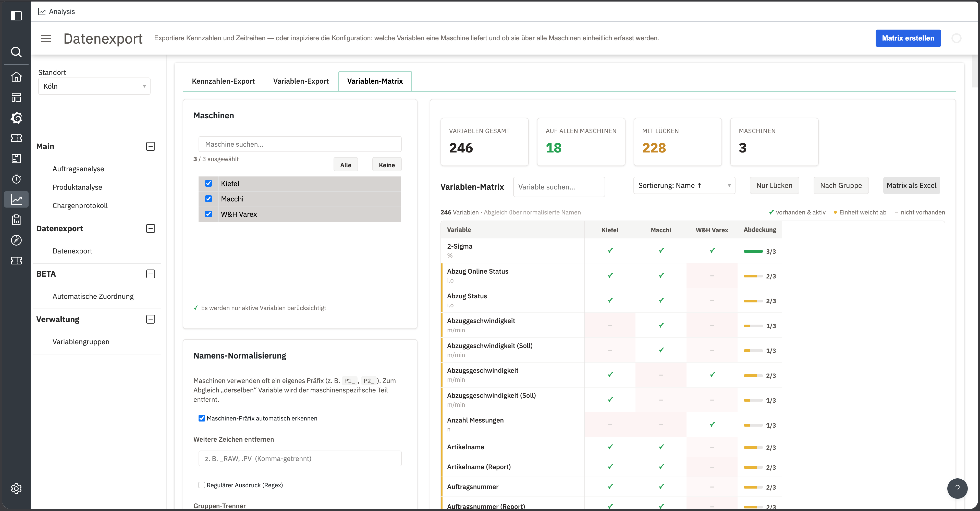
Task: Switch to Variablen-Export tab
Action: pos(301,81)
